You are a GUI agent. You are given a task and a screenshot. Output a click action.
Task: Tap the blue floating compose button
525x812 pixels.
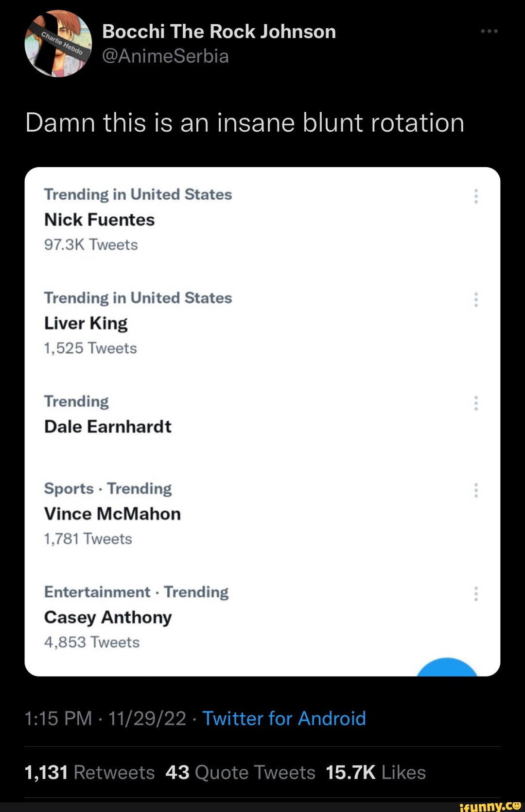pos(447,668)
